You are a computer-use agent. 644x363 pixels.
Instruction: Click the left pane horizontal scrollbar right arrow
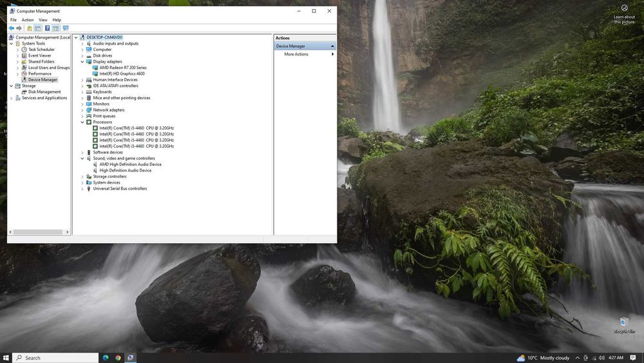pyautogui.click(x=68, y=232)
